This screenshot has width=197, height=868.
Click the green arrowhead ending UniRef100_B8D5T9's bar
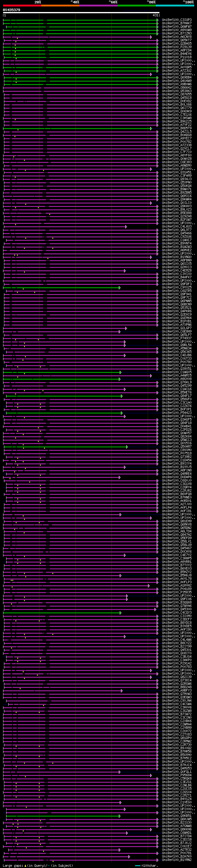(151, 128)
